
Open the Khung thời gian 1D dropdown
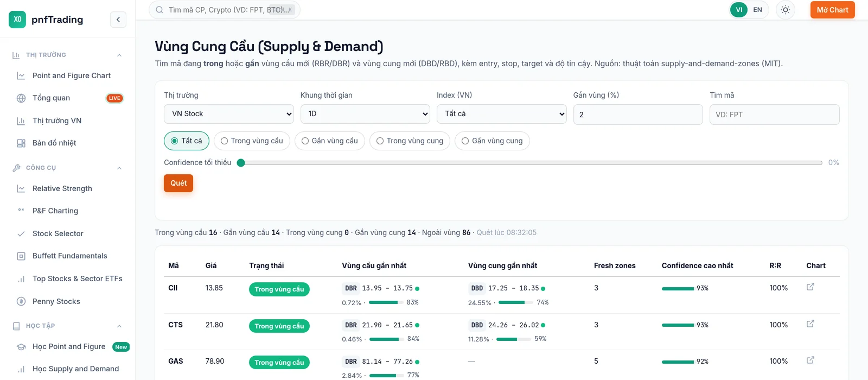(365, 114)
